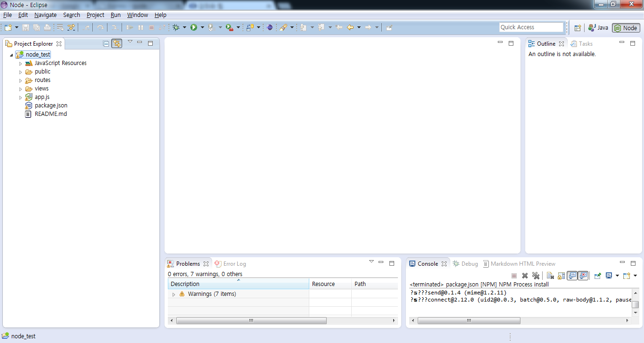The image size is (644, 343).
Task: Collapse the node_test project tree
Action: coord(11,55)
